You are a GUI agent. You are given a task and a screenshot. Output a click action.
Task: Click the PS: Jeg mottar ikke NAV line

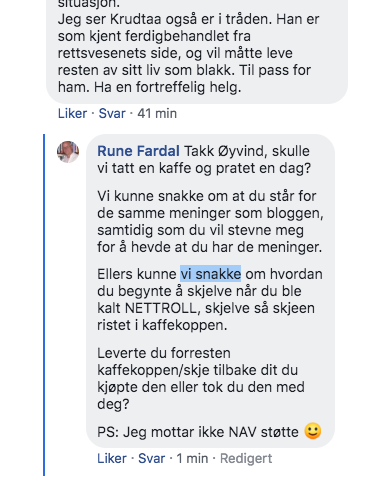point(198,432)
